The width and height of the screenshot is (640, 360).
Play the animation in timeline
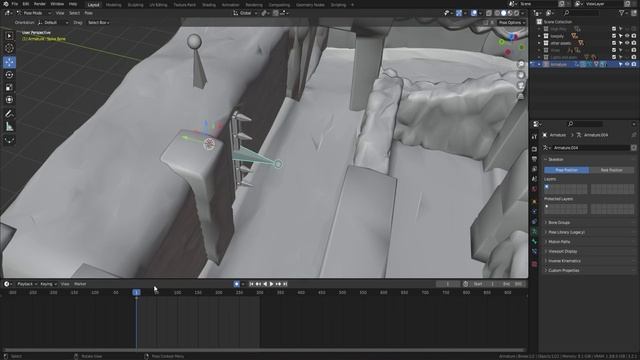271,284
